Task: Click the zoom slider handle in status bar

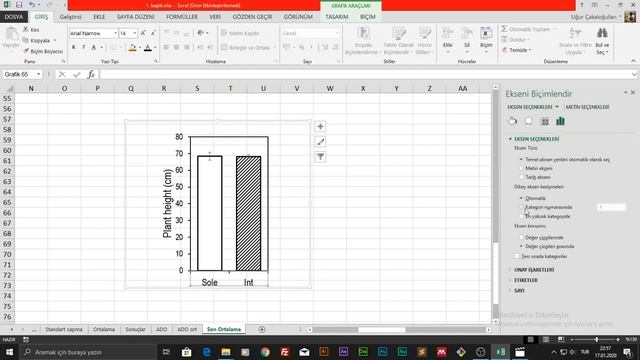Action: [x=596, y=339]
